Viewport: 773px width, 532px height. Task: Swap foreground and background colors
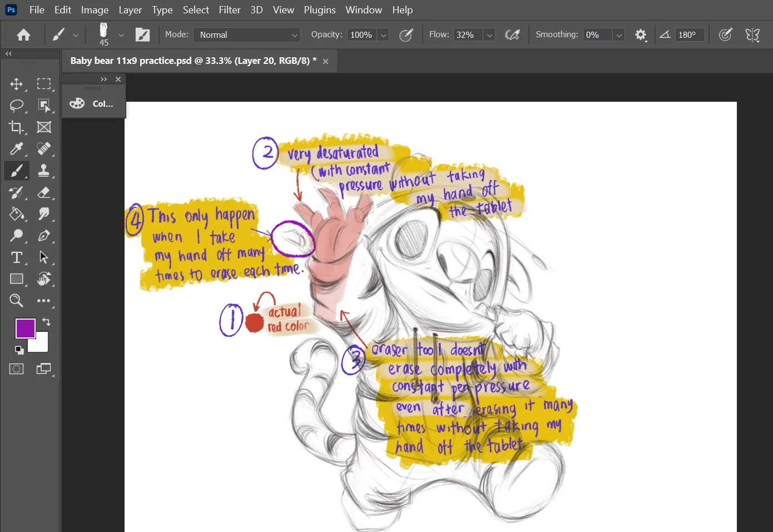click(x=46, y=322)
